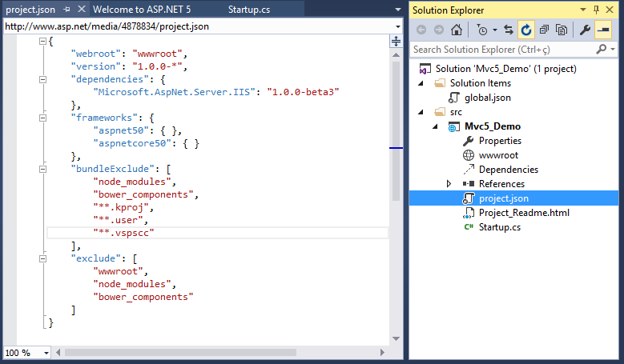Select the Properties tree label
Image resolution: width=624 pixels, height=364 pixels.
click(500, 141)
